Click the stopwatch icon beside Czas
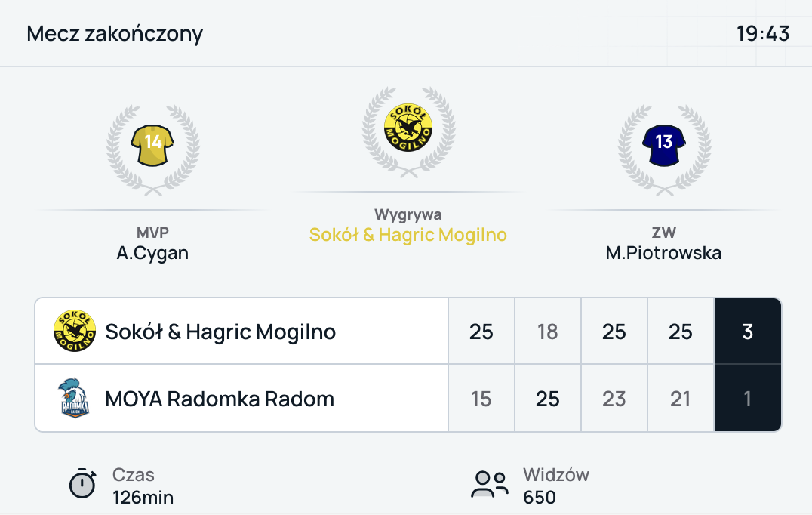Image resolution: width=812 pixels, height=515 pixels. pyautogui.click(x=82, y=484)
